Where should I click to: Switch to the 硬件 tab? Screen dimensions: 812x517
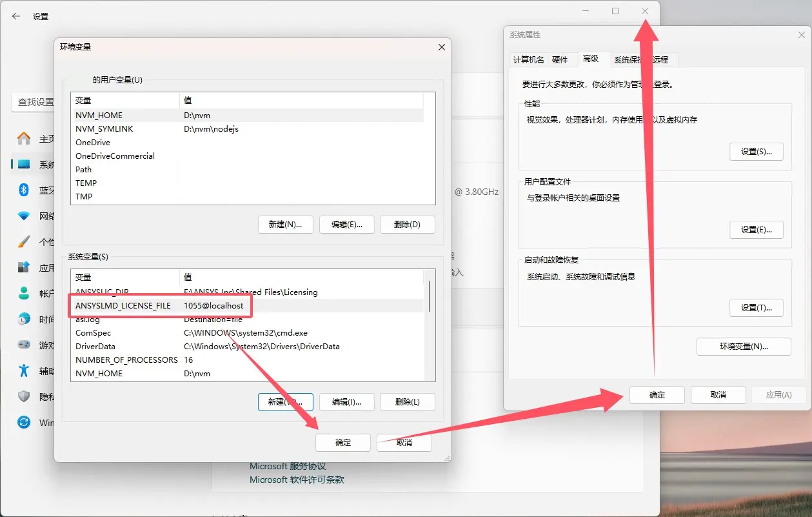pyautogui.click(x=560, y=59)
